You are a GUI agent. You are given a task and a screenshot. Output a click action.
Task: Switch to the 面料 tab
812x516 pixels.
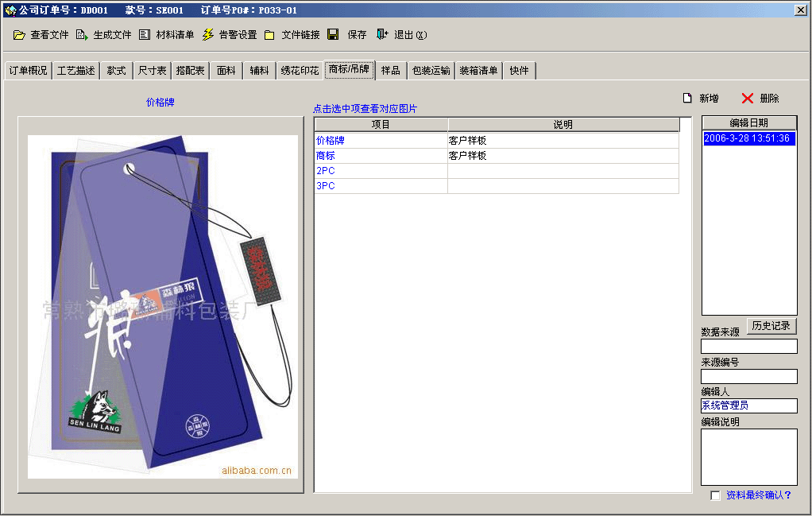pyautogui.click(x=226, y=71)
